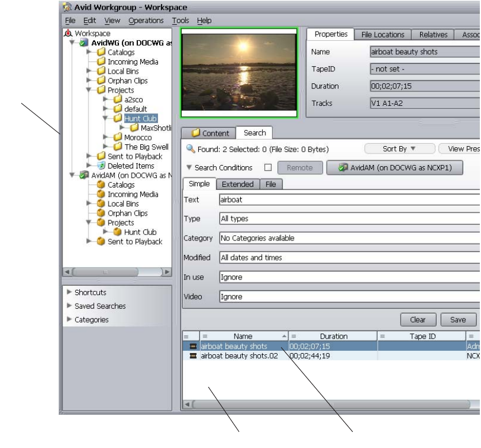Screen dimensions: 481x448
Task: Click the clip icon of airboat beauty shots.02
Action: tap(193, 355)
